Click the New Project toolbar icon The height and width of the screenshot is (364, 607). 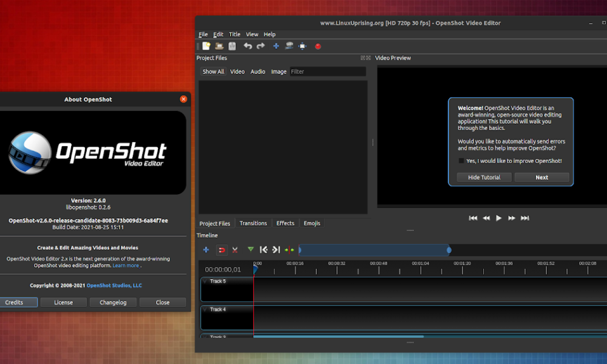(206, 46)
